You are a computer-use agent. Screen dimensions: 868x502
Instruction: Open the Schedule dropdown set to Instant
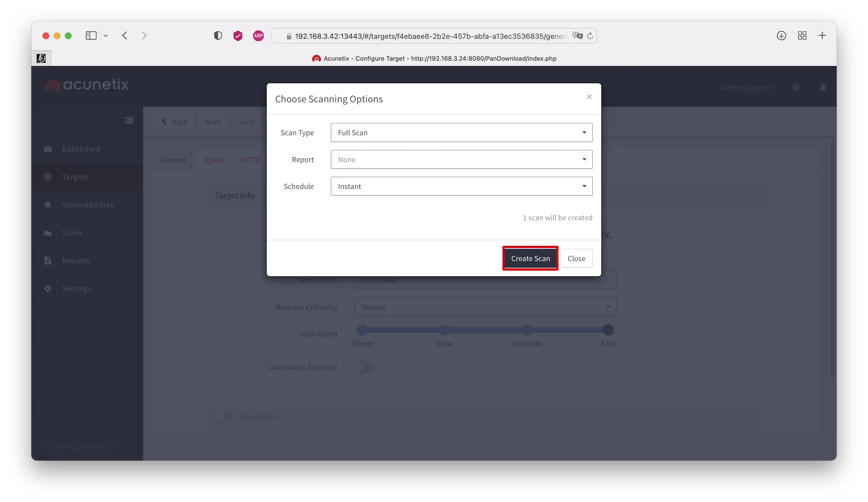tap(462, 186)
